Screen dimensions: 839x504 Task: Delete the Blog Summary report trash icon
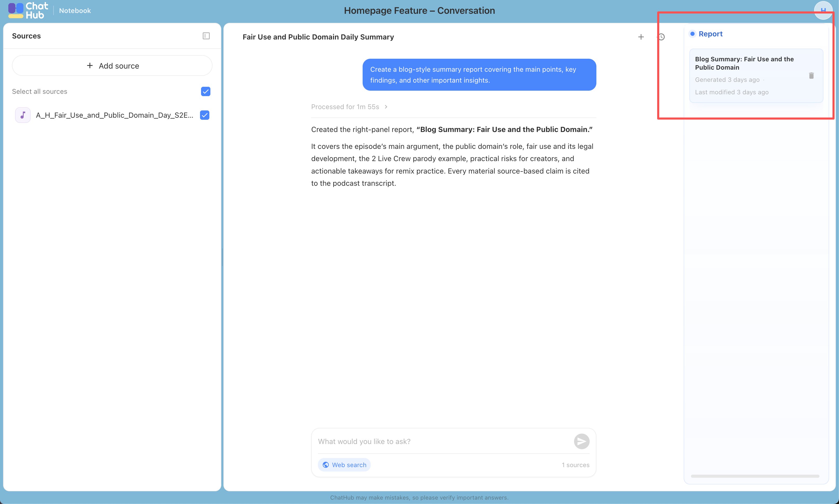[x=811, y=75]
